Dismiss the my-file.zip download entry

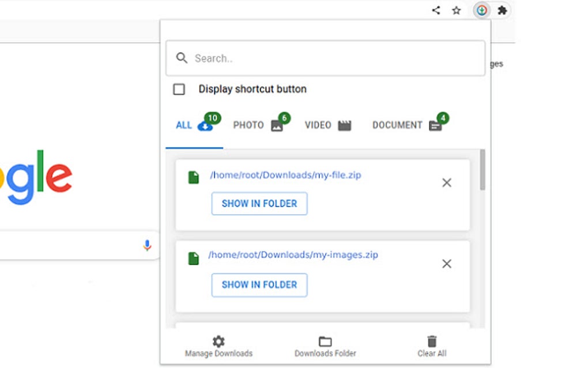pyautogui.click(x=447, y=182)
